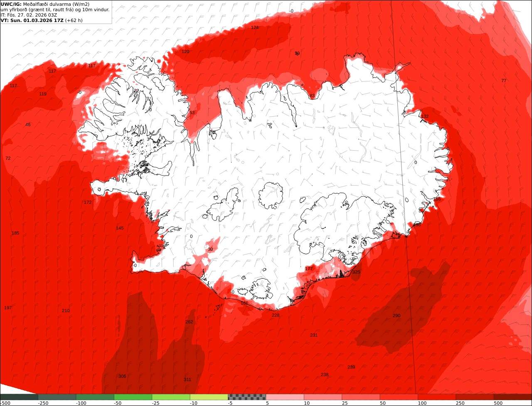Click the forecast offset '(+62 h)'
This screenshot has width=532, height=406.
click(74, 20)
